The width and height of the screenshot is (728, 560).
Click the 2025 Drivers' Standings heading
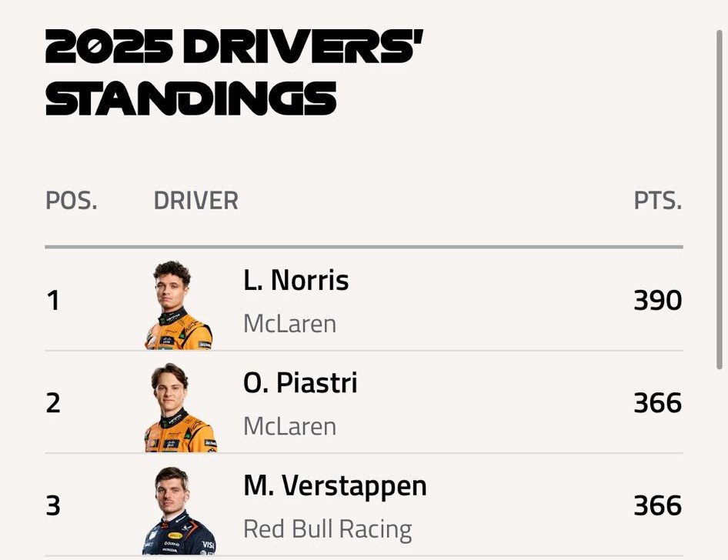tap(235, 73)
